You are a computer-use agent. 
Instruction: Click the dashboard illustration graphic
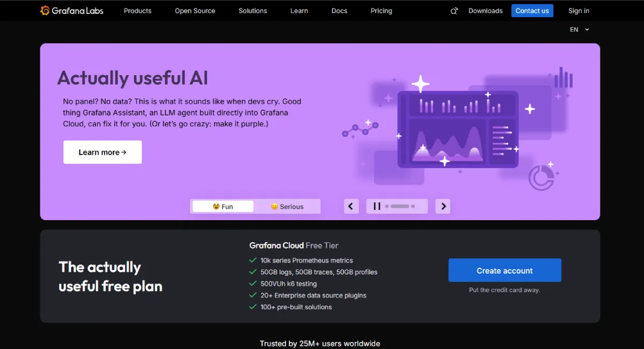click(457, 129)
